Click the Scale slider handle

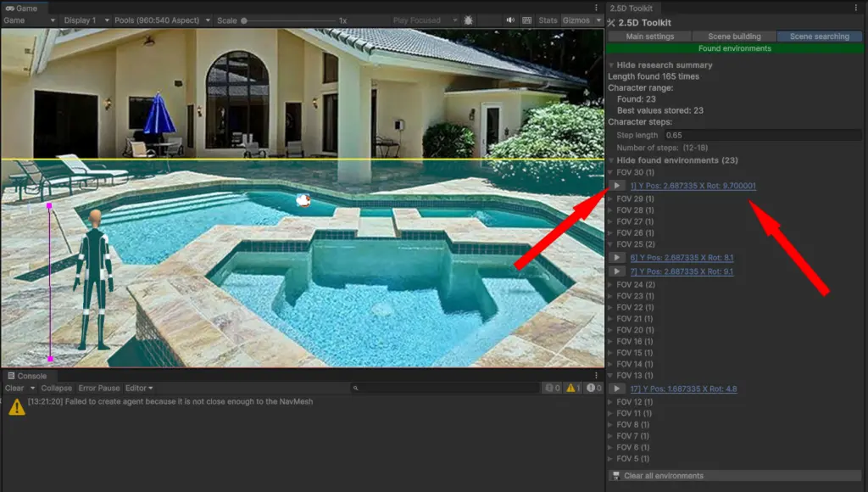(244, 20)
